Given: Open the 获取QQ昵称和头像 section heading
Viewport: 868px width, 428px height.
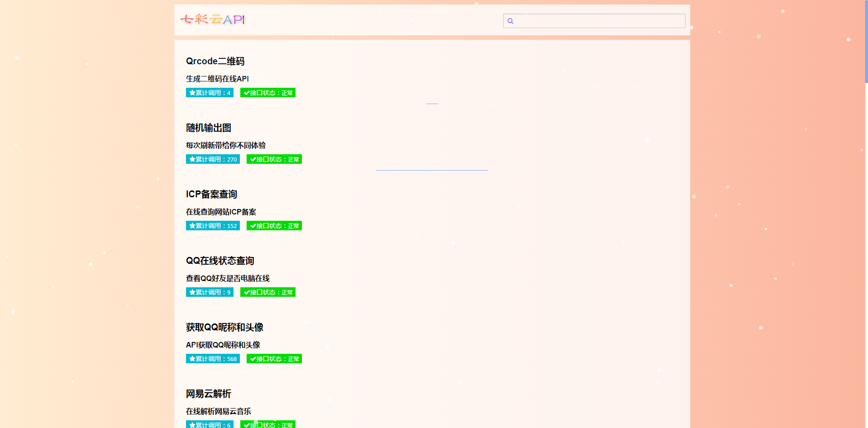Looking at the screenshot, I should tap(225, 327).
